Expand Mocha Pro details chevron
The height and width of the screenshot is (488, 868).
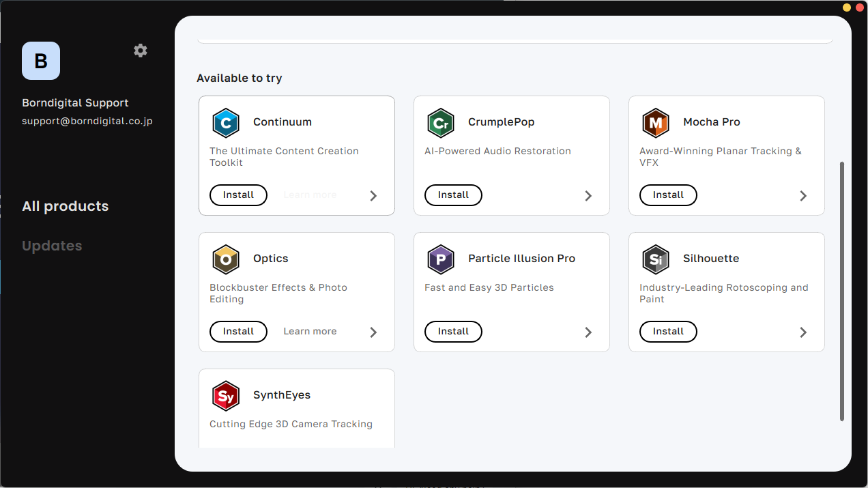803,196
